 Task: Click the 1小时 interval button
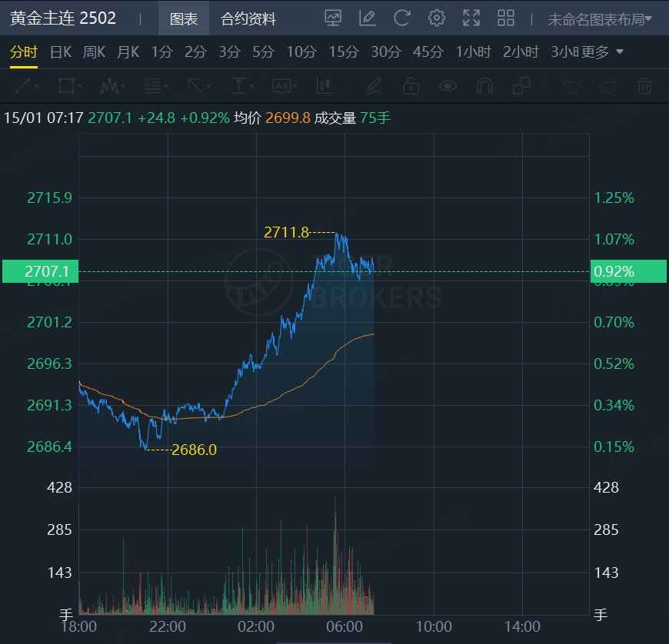[473, 52]
